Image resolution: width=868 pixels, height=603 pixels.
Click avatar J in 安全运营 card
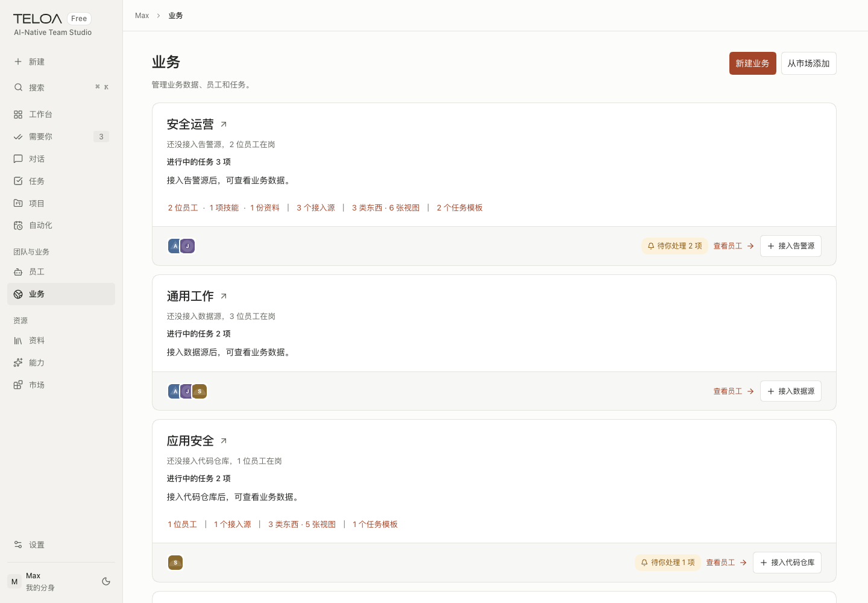(187, 246)
